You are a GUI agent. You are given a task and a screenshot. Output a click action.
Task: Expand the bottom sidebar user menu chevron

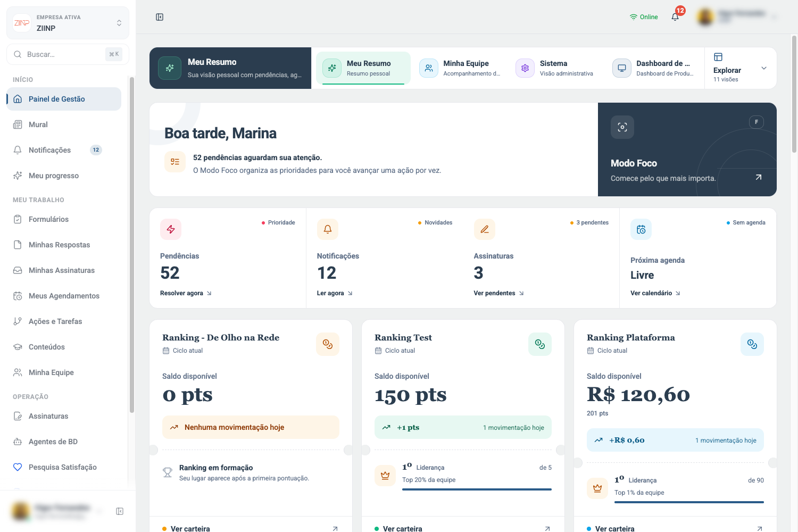coord(99,511)
